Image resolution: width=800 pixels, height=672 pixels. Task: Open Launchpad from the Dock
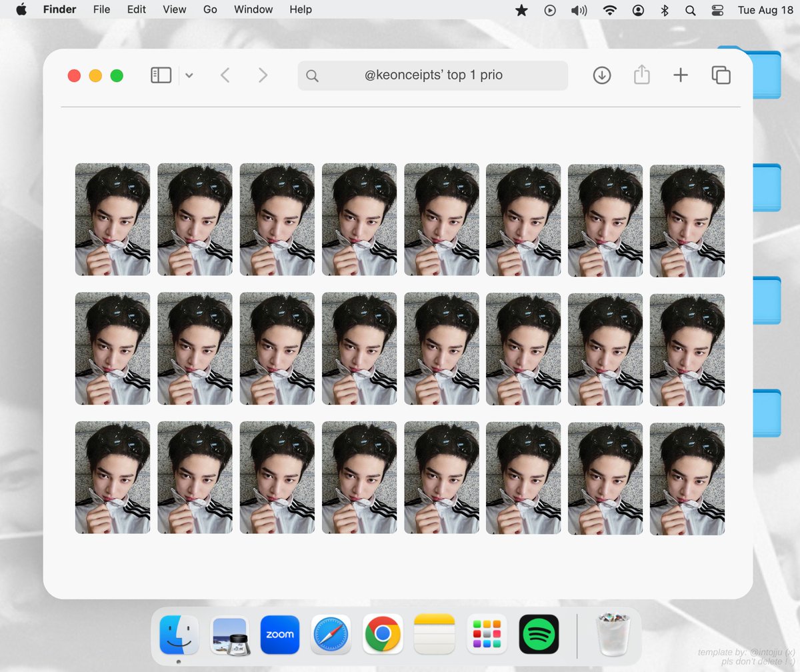tap(487, 634)
